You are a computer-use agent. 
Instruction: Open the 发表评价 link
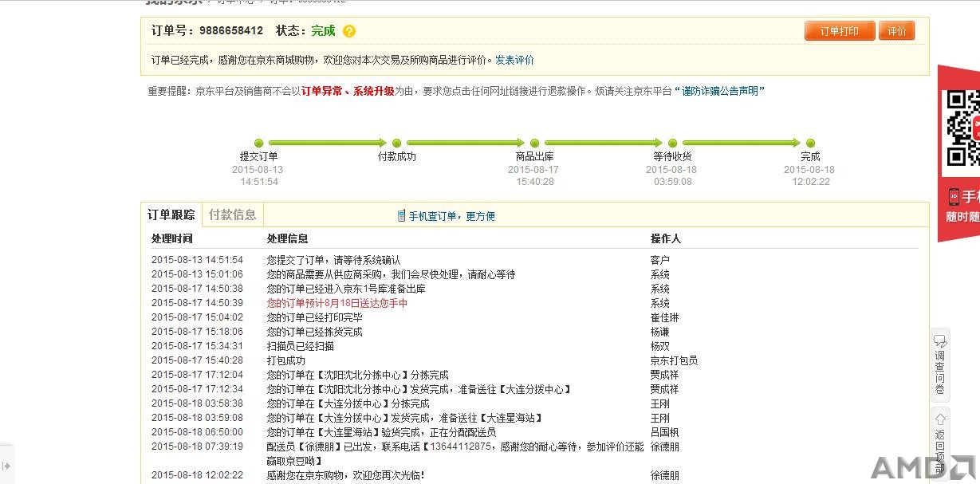tap(514, 60)
